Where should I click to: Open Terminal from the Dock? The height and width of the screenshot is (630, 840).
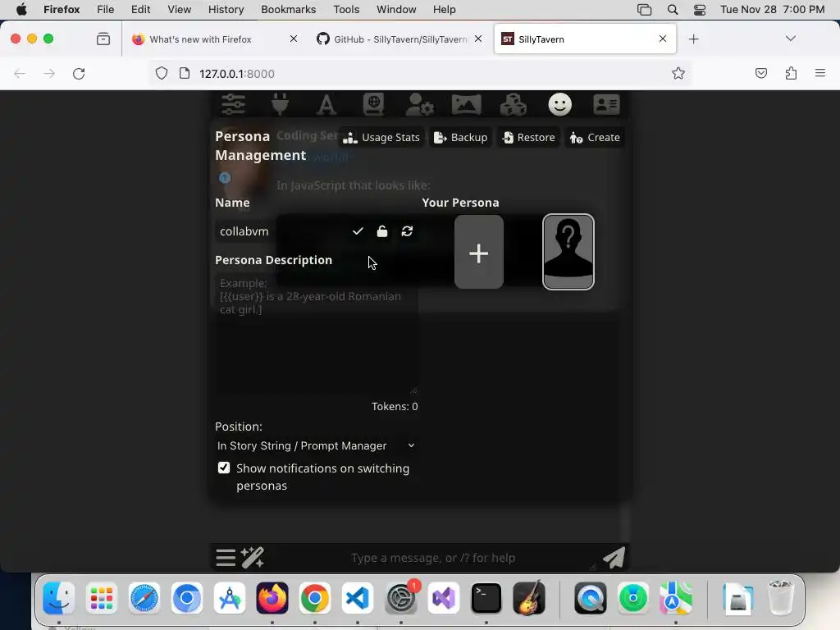coord(486,598)
